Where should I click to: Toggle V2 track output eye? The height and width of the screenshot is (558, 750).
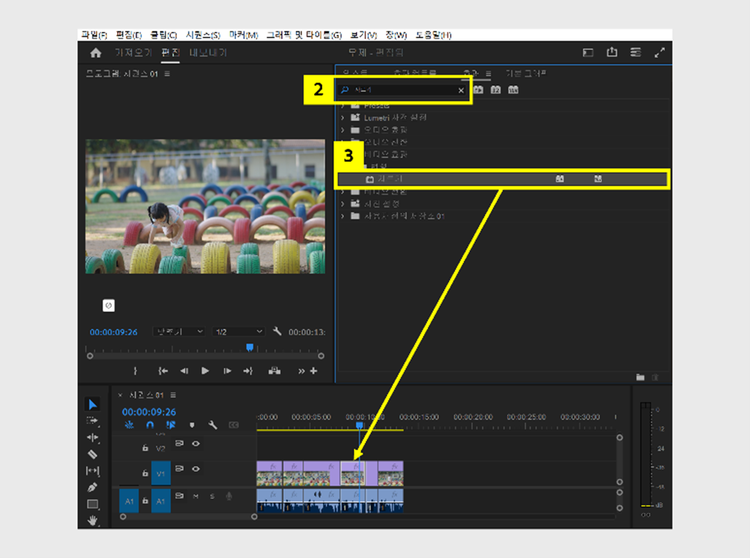pyautogui.click(x=196, y=443)
